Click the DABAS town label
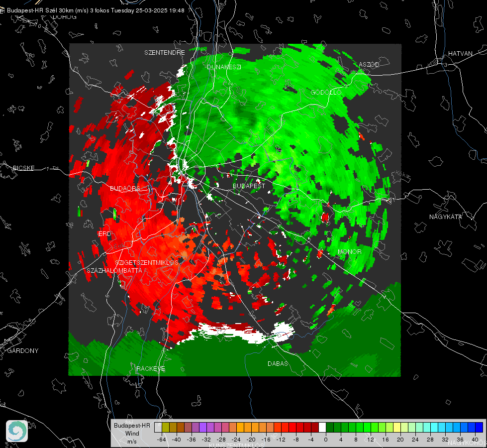Screen dimensions: 487x448 (x=278, y=363)
